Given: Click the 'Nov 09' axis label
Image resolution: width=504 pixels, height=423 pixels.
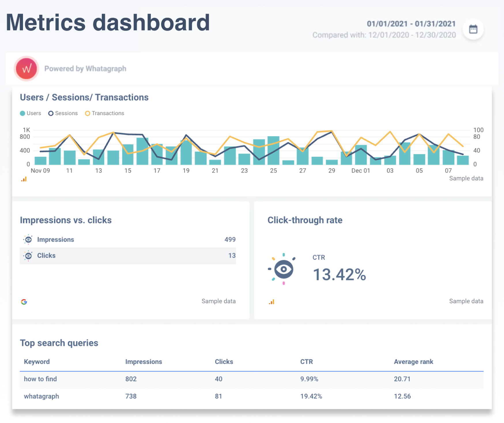Looking at the screenshot, I should (40, 171).
